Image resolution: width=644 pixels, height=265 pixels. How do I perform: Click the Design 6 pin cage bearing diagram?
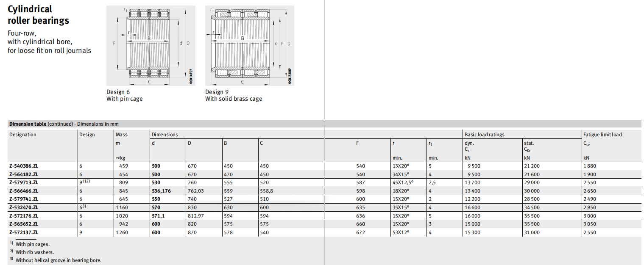tap(151, 45)
